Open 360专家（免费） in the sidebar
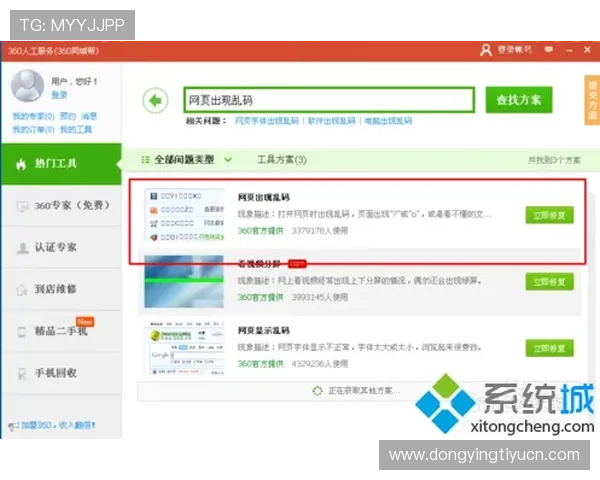The height and width of the screenshot is (480, 600). click(61, 206)
